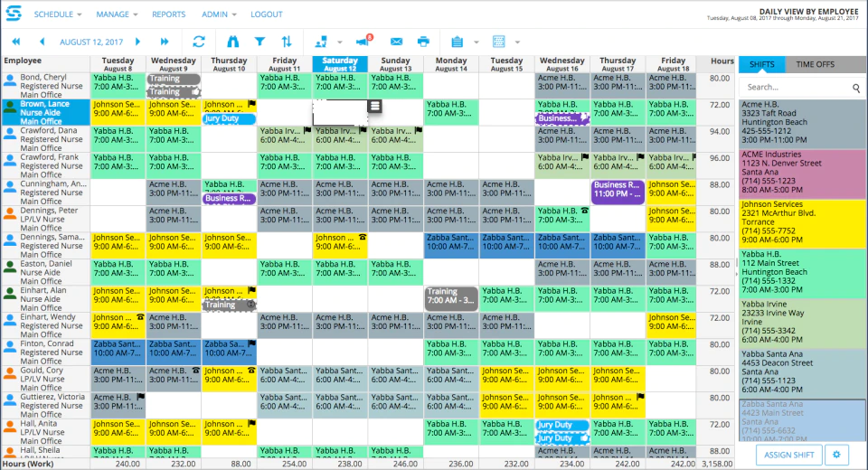Click Einhart Alan's Training 7:00 AM Monday shift

tap(451, 299)
